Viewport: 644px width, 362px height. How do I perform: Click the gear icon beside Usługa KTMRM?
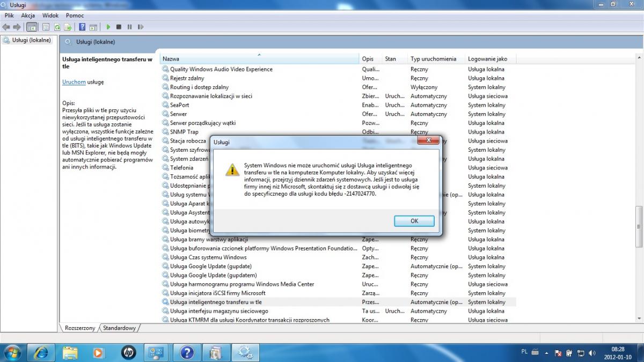tap(165, 320)
